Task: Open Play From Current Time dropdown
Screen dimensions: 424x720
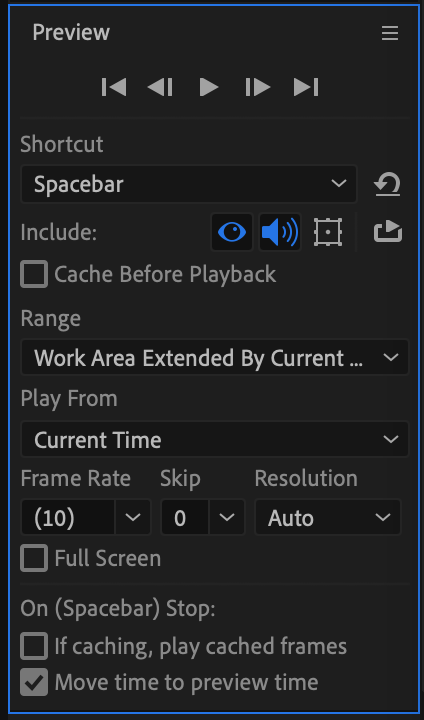Action: [215, 439]
